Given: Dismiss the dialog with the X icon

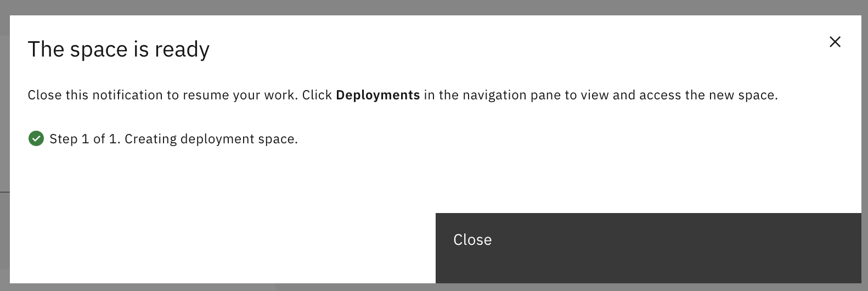Looking at the screenshot, I should click(x=835, y=42).
